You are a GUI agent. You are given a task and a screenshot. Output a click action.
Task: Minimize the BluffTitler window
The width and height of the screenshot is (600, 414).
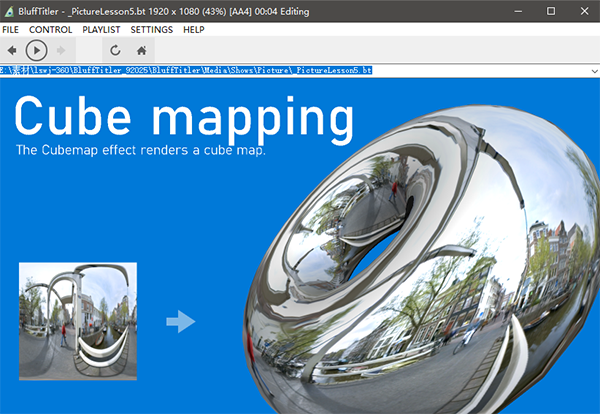518,11
